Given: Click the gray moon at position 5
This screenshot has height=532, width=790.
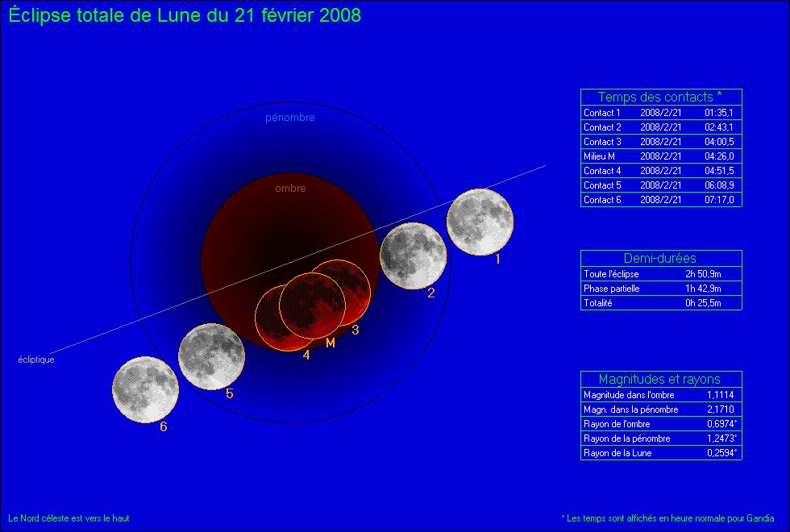Looking at the screenshot, I should click(211, 356).
